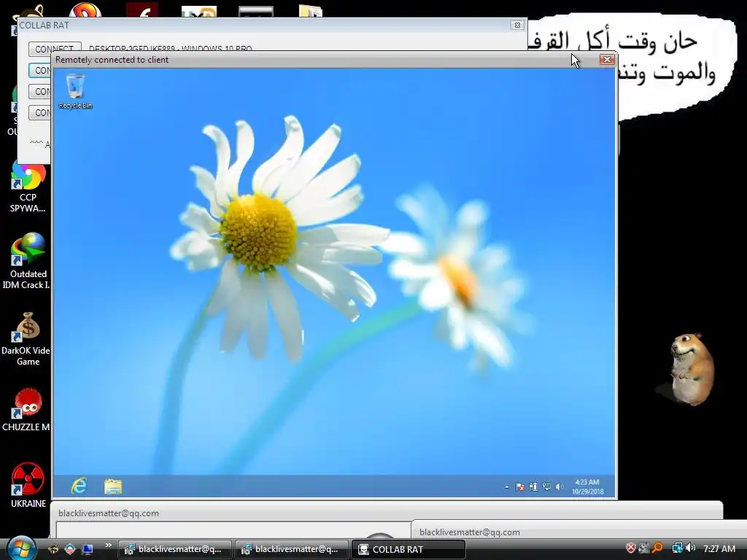Open the CHUZZLE desktop shortcut
The width and height of the screenshot is (747, 560).
click(27, 410)
